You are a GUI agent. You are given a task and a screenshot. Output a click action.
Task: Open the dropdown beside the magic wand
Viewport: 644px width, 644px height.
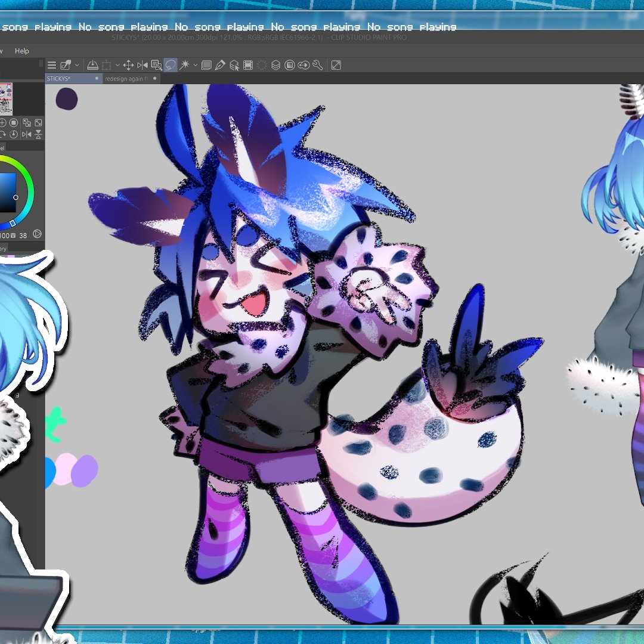pos(195,66)
